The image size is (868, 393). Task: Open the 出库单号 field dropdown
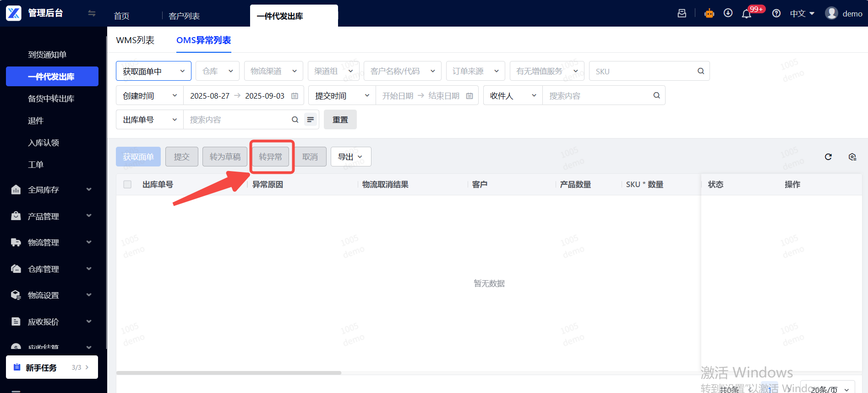(150, 120)
